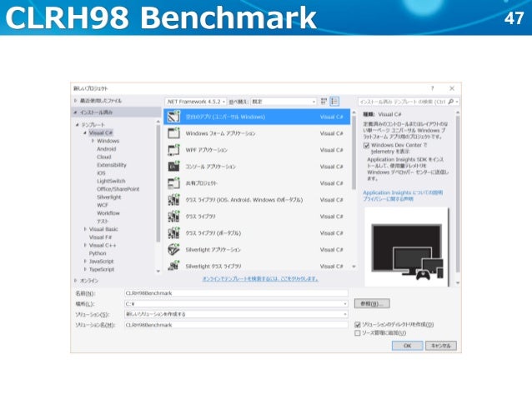Open the Application Insights description link
Screen dimensions: 532x399
(403, 192)
